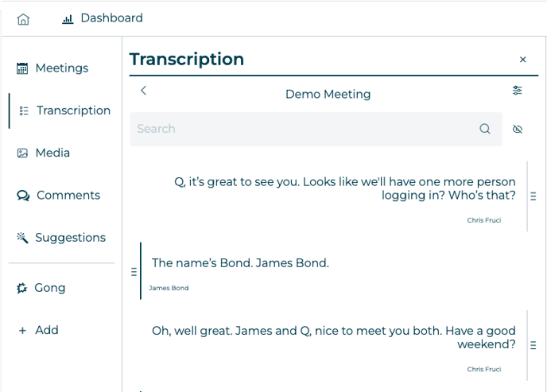Show Suggestions with the wand icon
The width and height of the screenshot is (547, 392).
point(61,237)
